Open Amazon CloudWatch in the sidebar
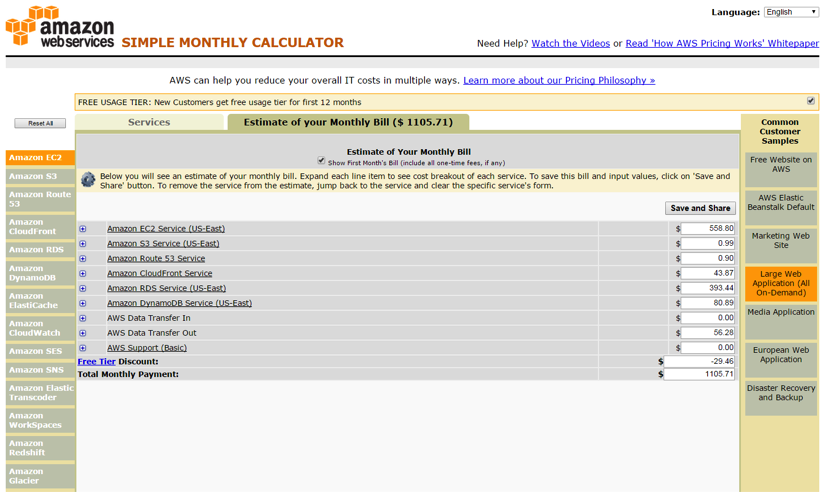 [40, 328]
